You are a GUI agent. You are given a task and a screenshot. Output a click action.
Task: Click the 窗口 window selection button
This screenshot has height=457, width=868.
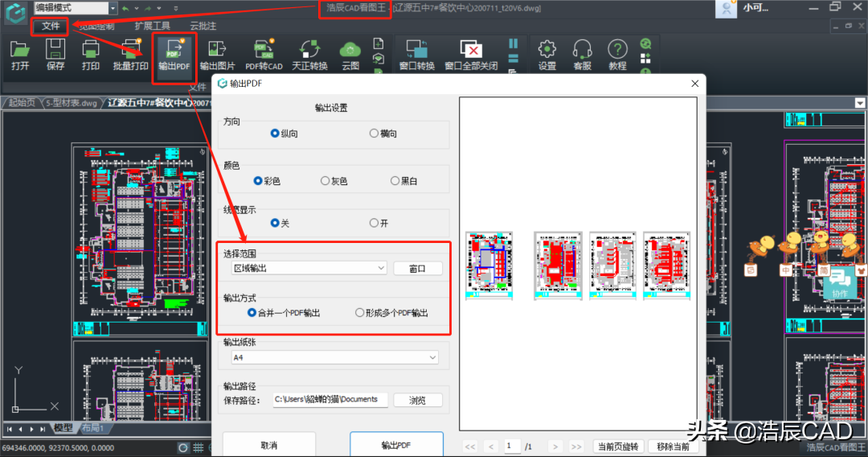pyautogui.click(x=418, y=269)
